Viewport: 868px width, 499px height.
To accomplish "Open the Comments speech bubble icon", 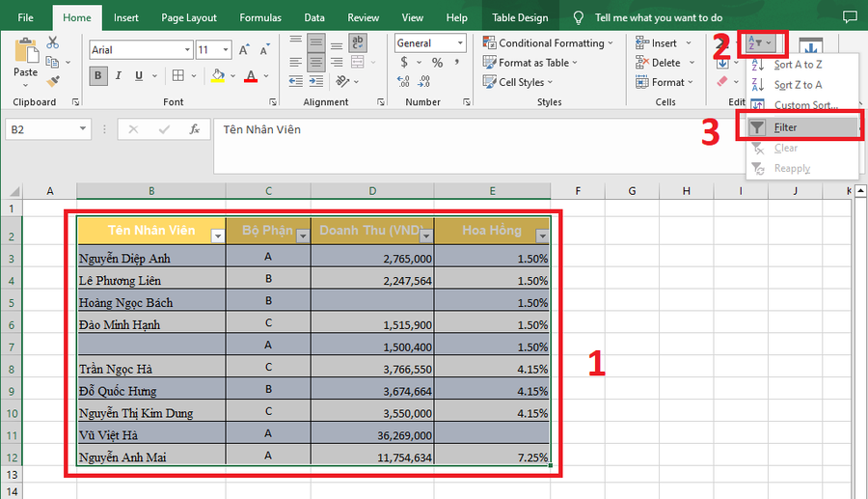I will click(850, 17).
